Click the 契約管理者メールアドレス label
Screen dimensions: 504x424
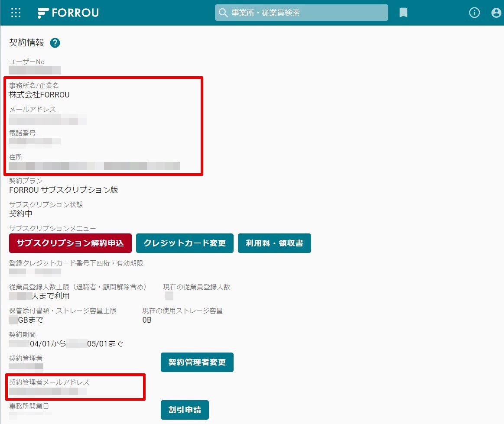click(x=49, y=382)
